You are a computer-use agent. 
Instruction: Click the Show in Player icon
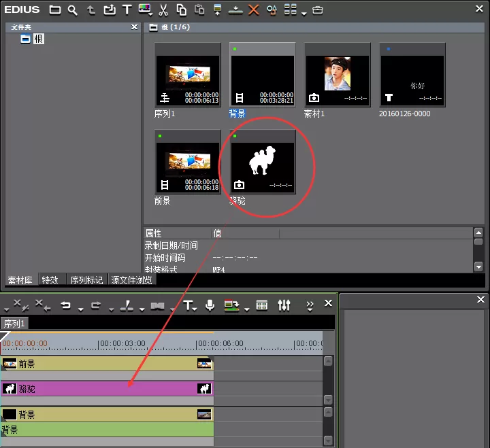point(218,10)
